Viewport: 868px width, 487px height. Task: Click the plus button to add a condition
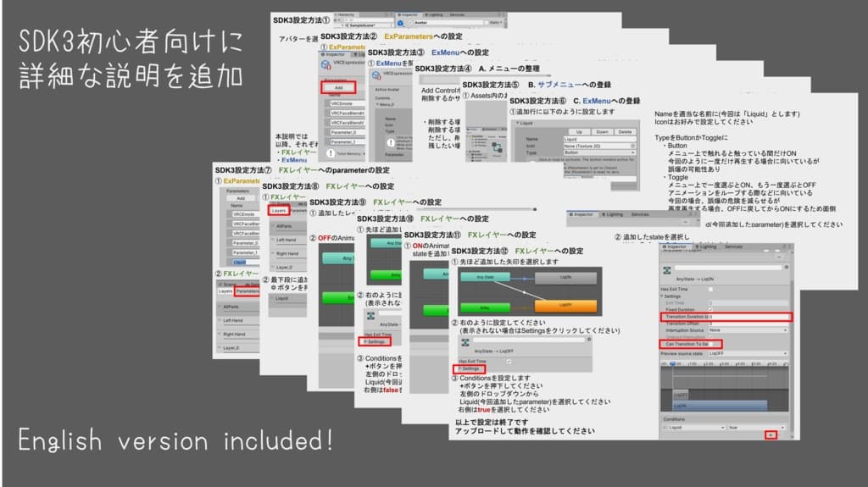(x=771, y=435)
